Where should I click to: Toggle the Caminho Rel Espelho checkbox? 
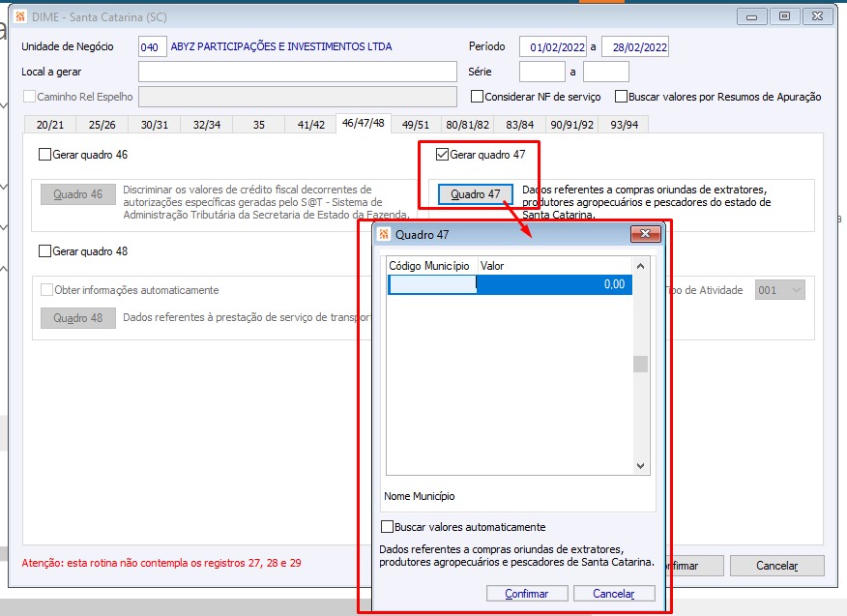tap(29, 97)
